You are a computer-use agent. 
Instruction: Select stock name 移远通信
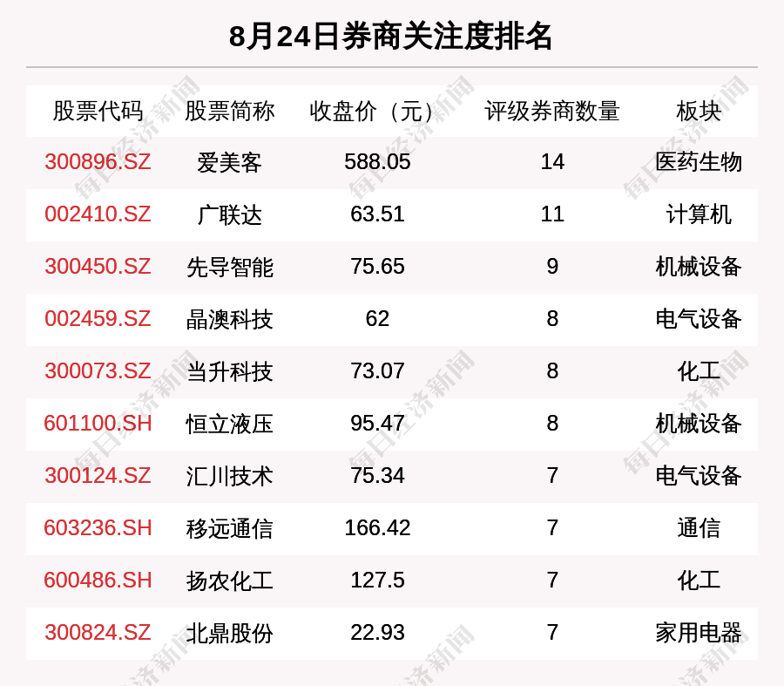229,528
